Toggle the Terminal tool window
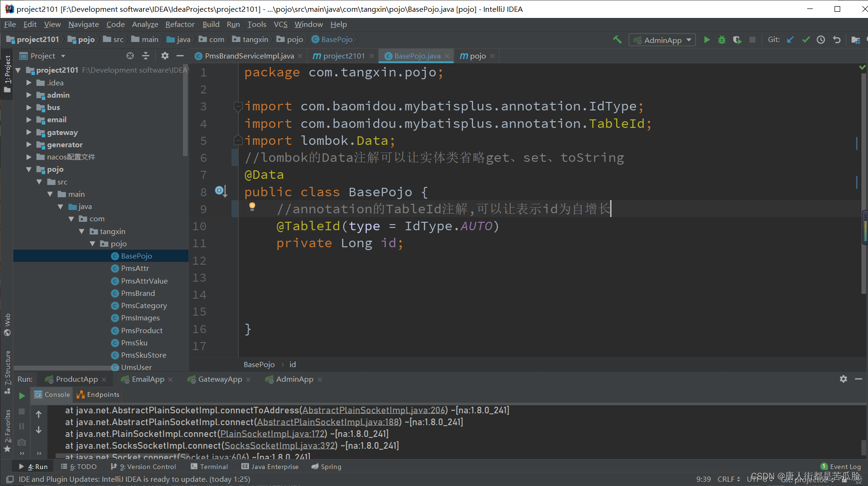Screen dimensions: 868x486 tap(209, 467)
